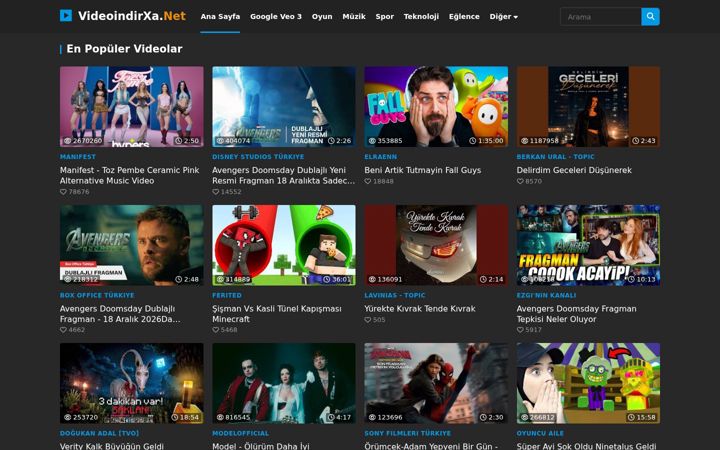This screenshot has width=720, height=450.
Task: Open the Spor category
Action: pos(384,17)
